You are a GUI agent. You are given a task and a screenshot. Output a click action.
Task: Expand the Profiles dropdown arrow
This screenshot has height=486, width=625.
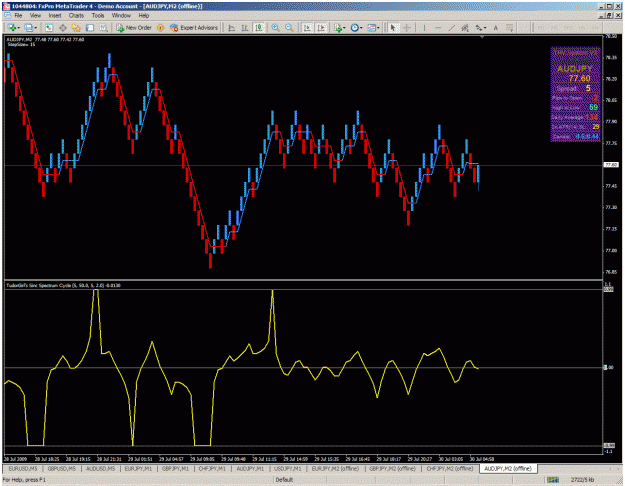pos(35,28)
